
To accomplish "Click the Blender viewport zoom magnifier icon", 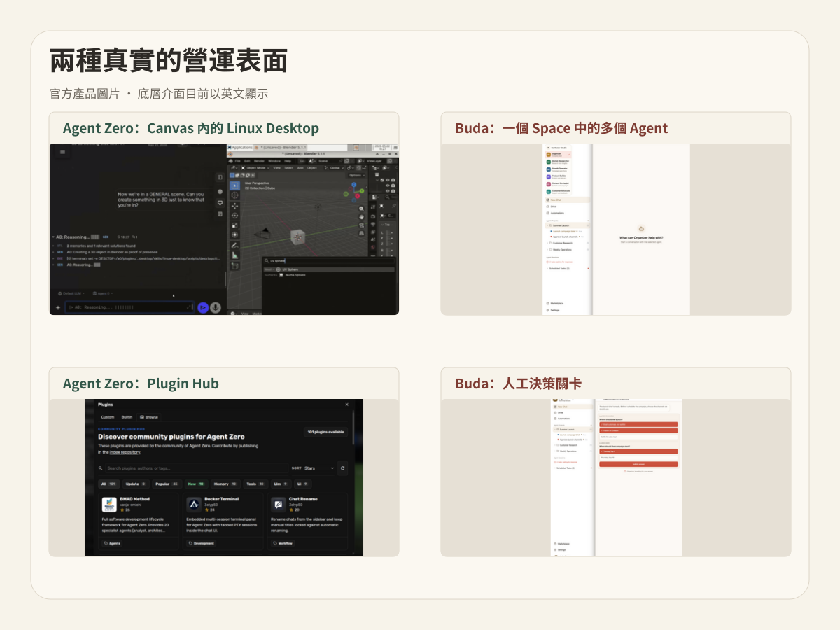I will click(362, 209).
